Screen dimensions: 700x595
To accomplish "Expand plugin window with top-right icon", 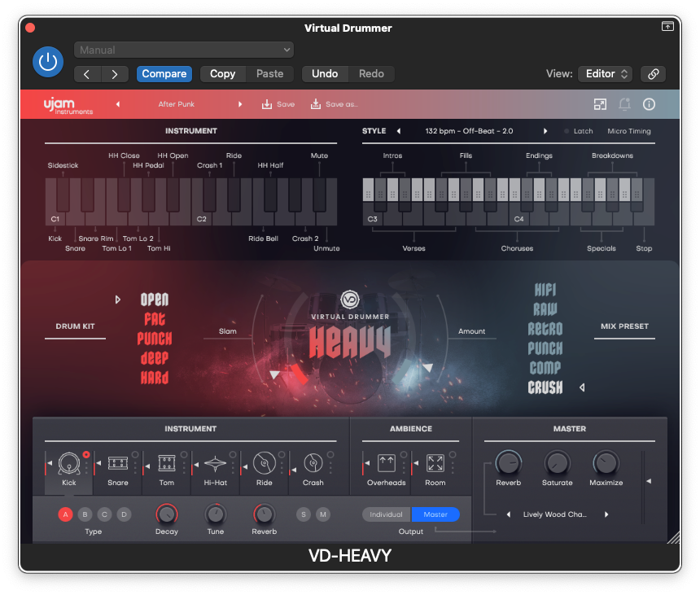I will click(x=667, y=26).
